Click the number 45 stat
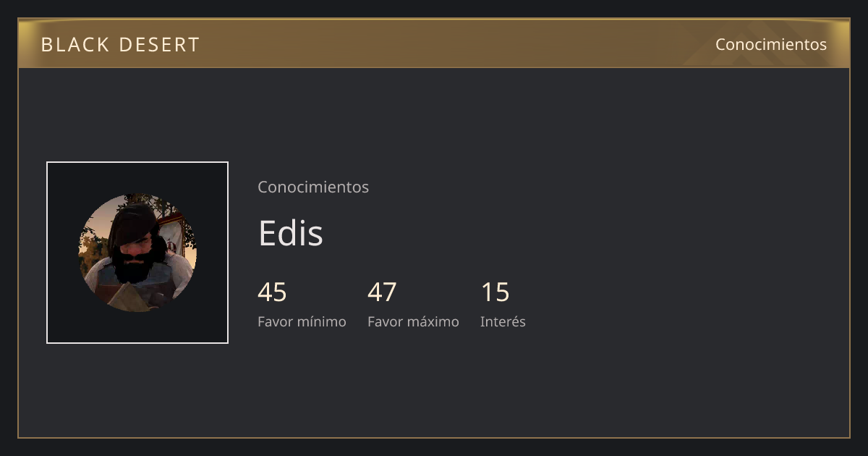 coord(272,292)
